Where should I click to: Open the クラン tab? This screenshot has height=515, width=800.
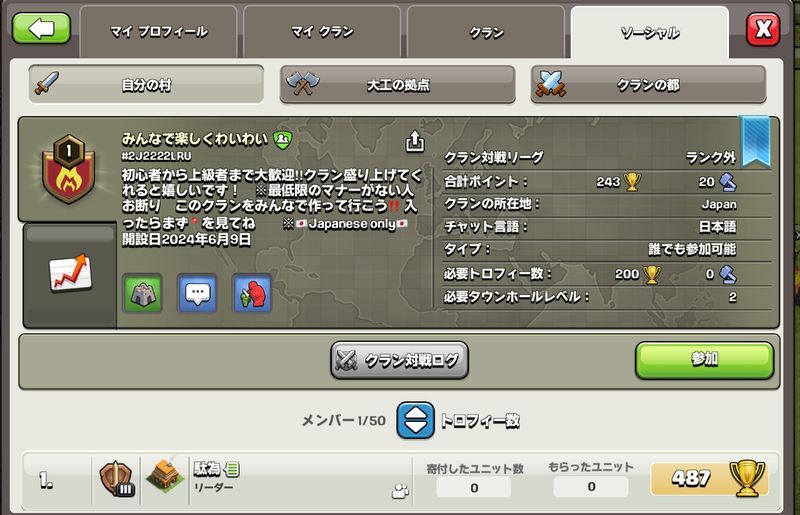(x=486, y=32)
